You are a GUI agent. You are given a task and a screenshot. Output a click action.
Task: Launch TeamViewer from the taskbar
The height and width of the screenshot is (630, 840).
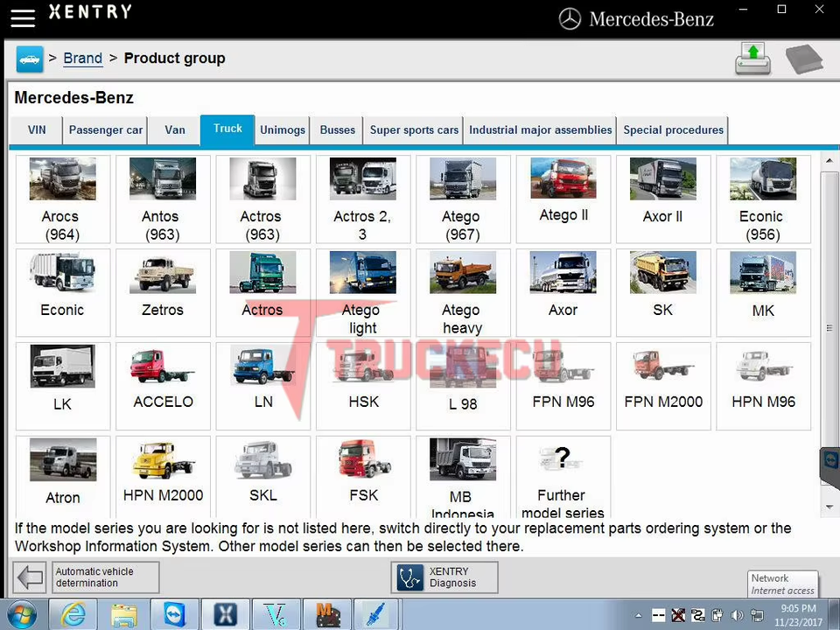(175, 614)
